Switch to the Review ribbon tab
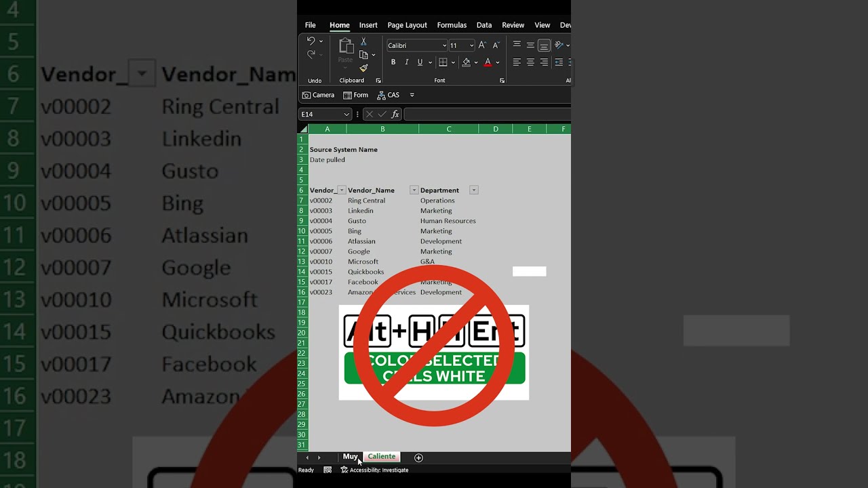Image resolution: width=868 pixels, height=488 pixels. [x=513, y=25]
